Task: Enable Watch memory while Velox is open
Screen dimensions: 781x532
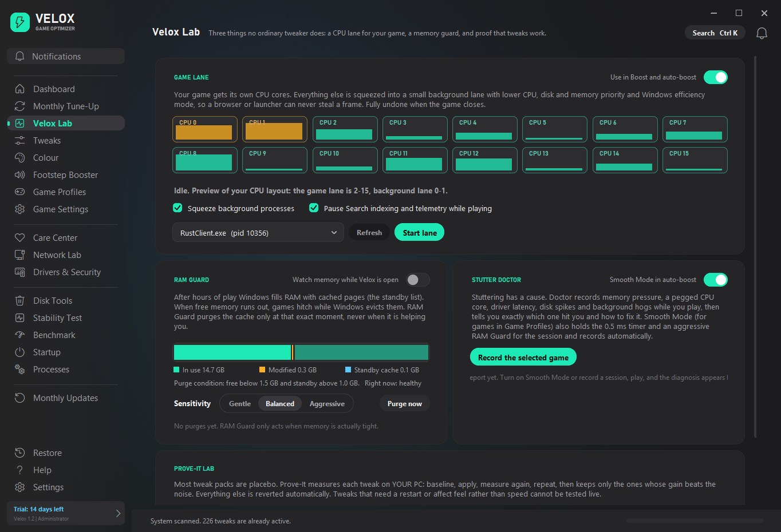Action: coord(417,280)
